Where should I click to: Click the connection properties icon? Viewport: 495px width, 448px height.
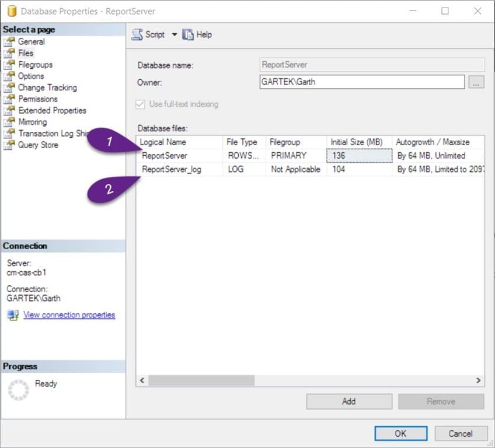(13, 315)
